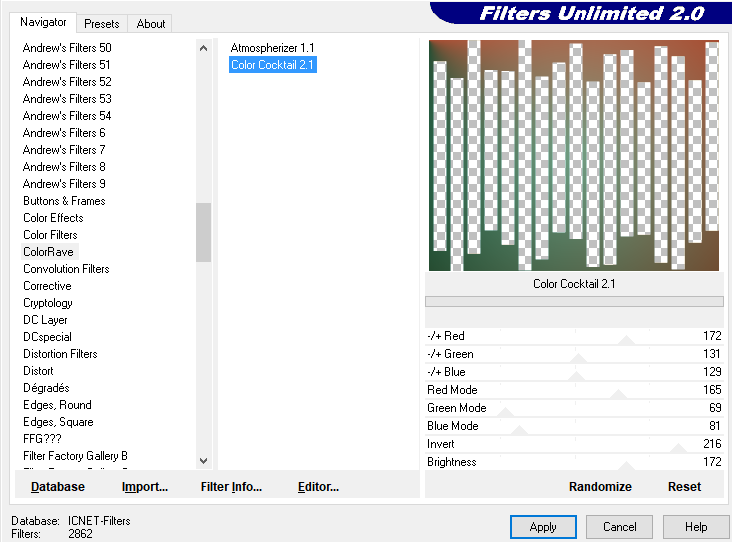This screenshot has height=542, width=732.
Task: Select Edges, Round category
Action: click(x=57, y=405)
